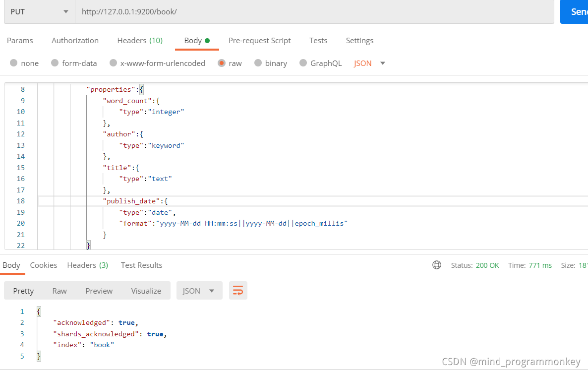This screenshot has height=372, width=588.
Task: Click the date format string on line 20
Action: point(252,224)
